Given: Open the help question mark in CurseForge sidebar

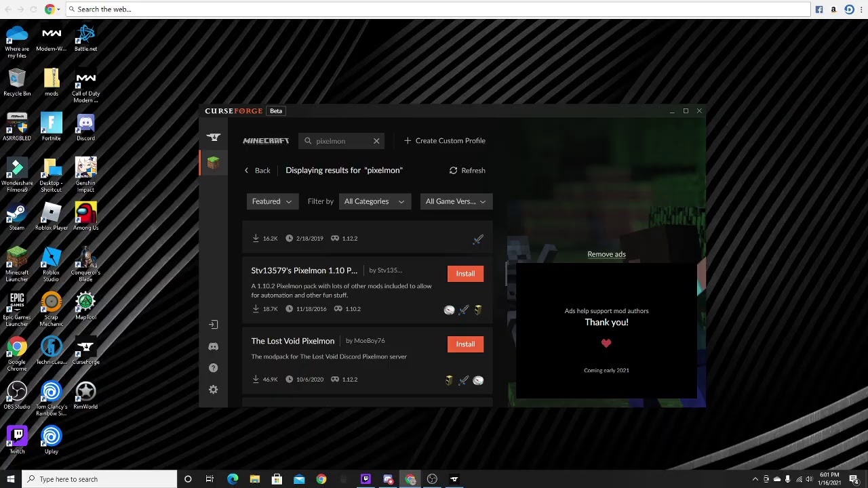Looking at the screenshot, I should coord(214,368).
